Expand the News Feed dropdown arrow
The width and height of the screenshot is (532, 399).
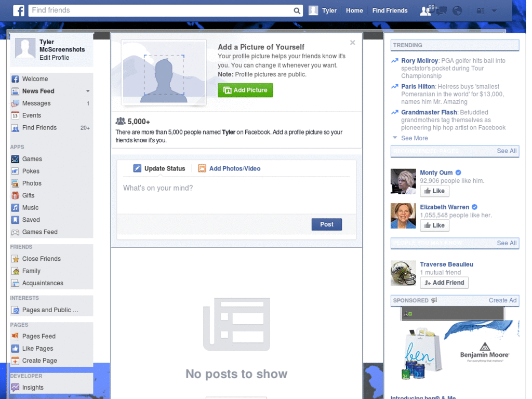[x=88, y=91]
